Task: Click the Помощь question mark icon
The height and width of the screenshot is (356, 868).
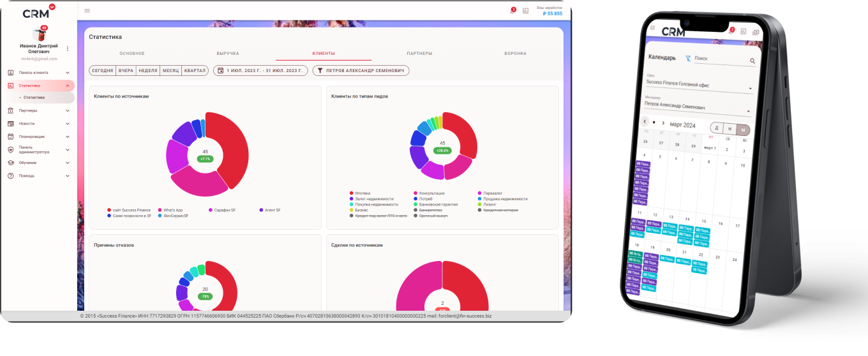Action: click(x=11, y=175)
